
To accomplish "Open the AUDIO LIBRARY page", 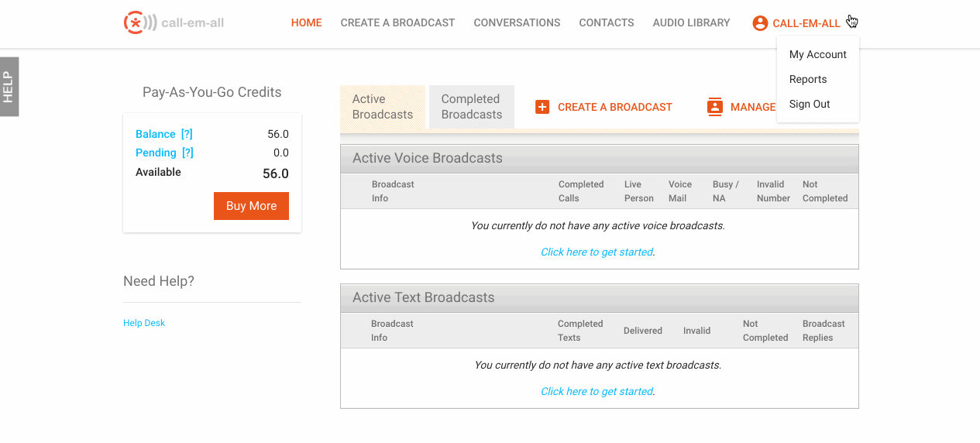I will tap(691, 23).
